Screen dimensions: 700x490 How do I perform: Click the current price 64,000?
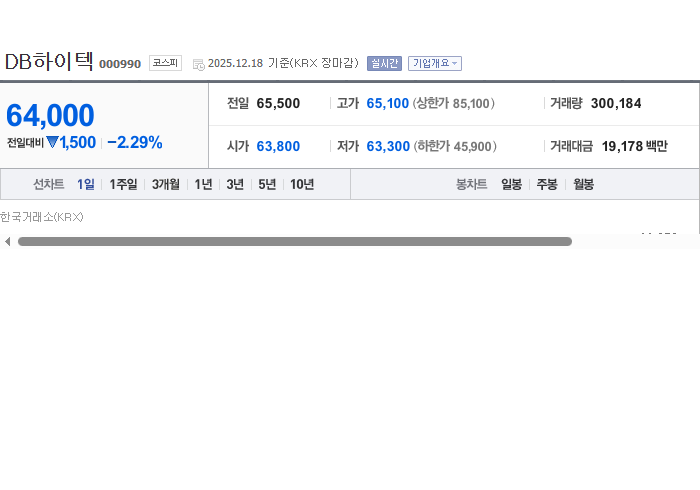coord(50,116)
